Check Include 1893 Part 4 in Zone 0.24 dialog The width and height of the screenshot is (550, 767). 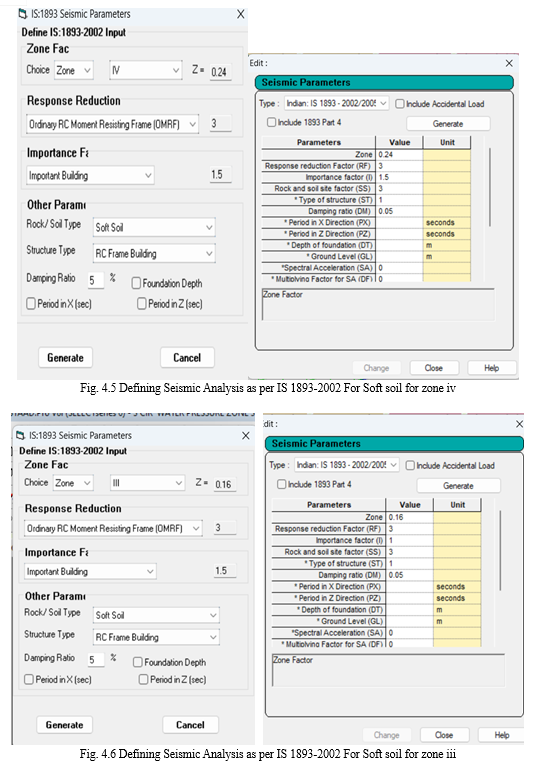click(272, 122)
